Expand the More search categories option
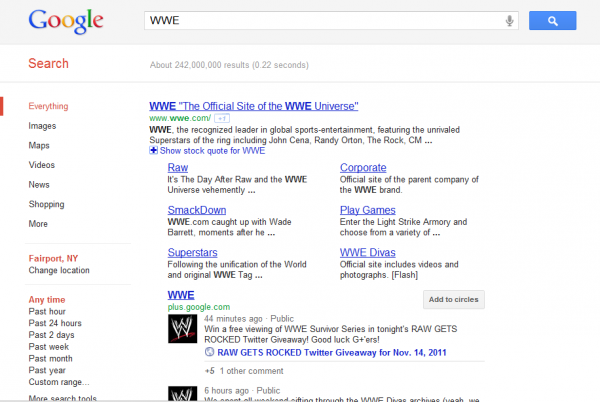600x402 pixels. [38, 224]
